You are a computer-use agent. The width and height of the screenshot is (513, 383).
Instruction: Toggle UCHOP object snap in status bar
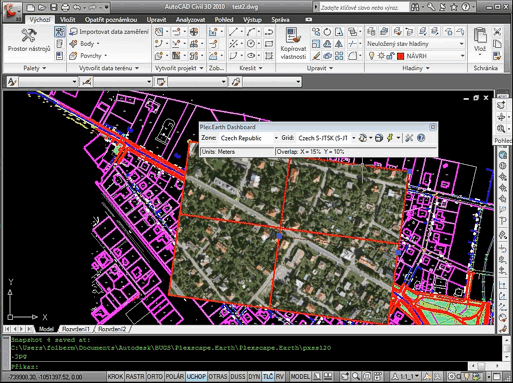coord(196,377)
